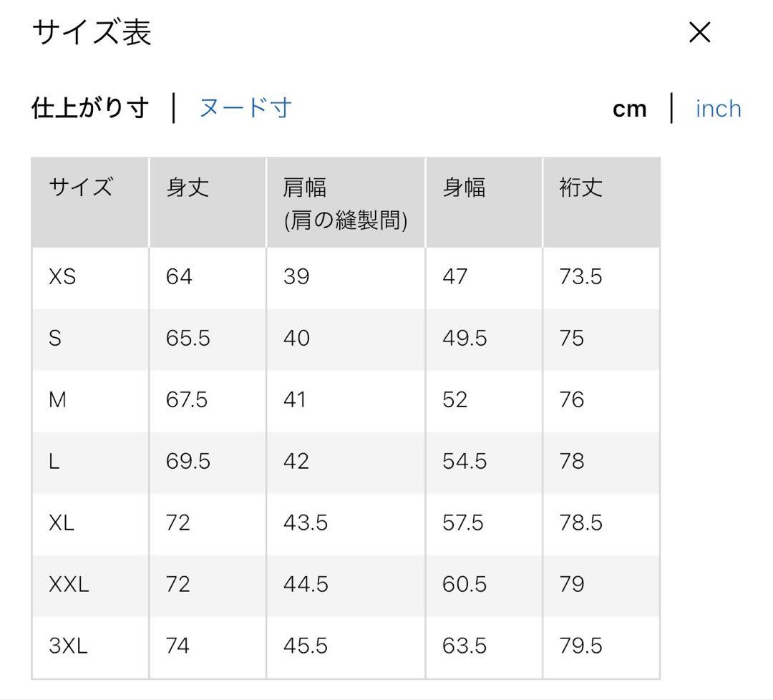
Task: Click the 身幅 column header
Action: [x=464, y=188]
